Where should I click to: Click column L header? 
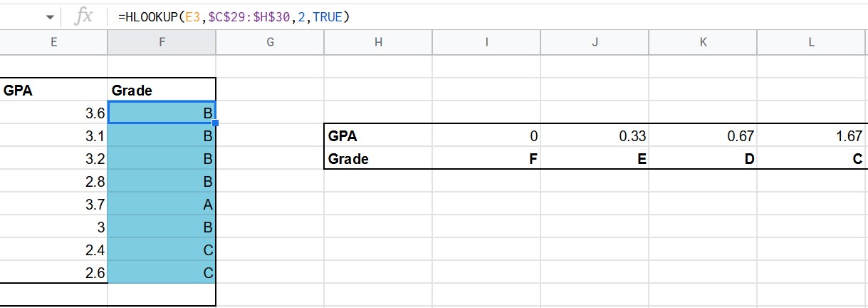tap(811, 42)
